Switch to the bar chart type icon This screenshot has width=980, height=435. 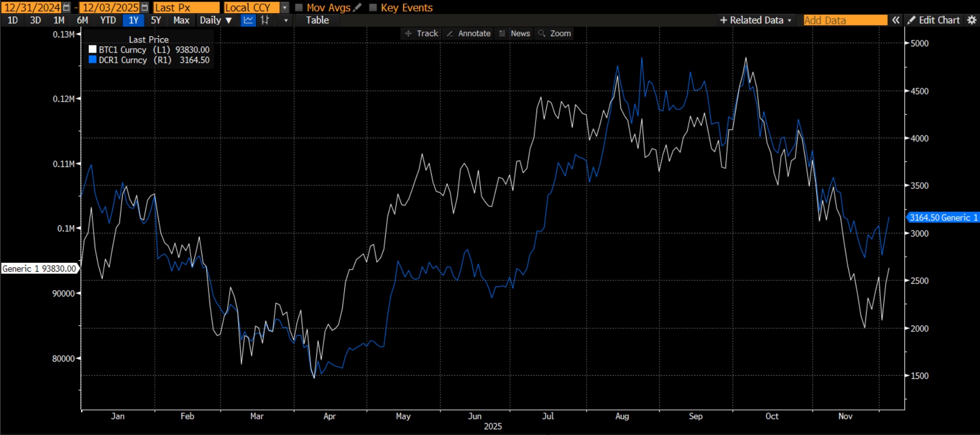265,20
